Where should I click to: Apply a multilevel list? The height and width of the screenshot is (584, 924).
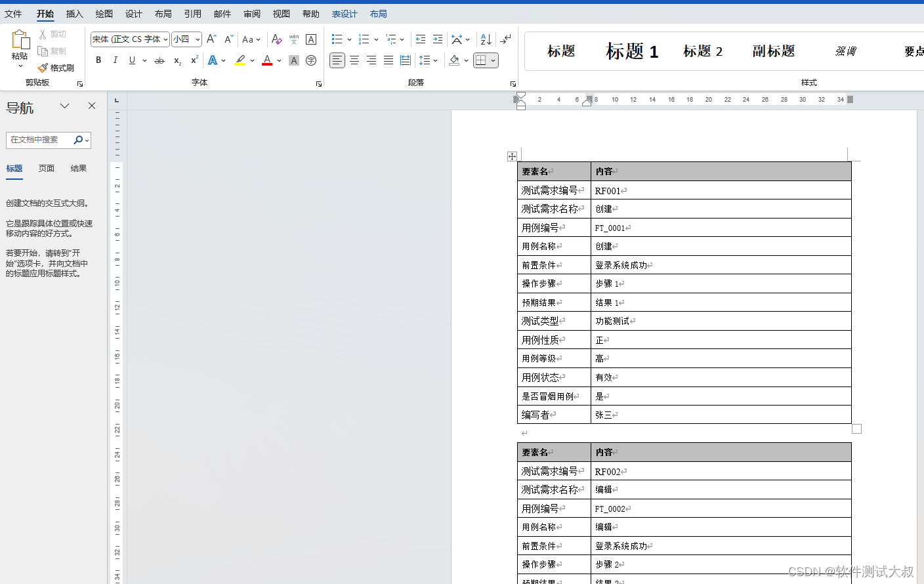[391, 39]
